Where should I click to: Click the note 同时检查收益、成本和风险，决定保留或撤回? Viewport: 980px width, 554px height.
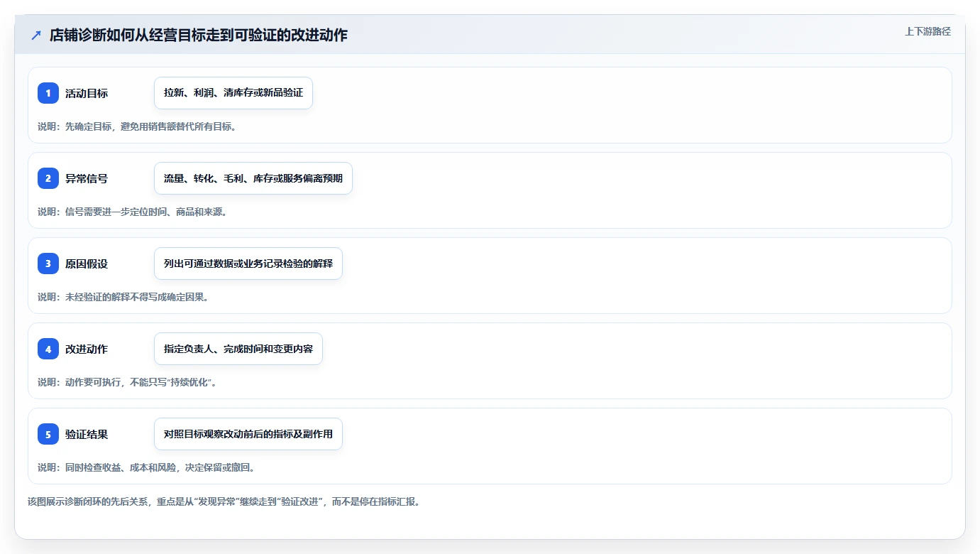[146, 467]
